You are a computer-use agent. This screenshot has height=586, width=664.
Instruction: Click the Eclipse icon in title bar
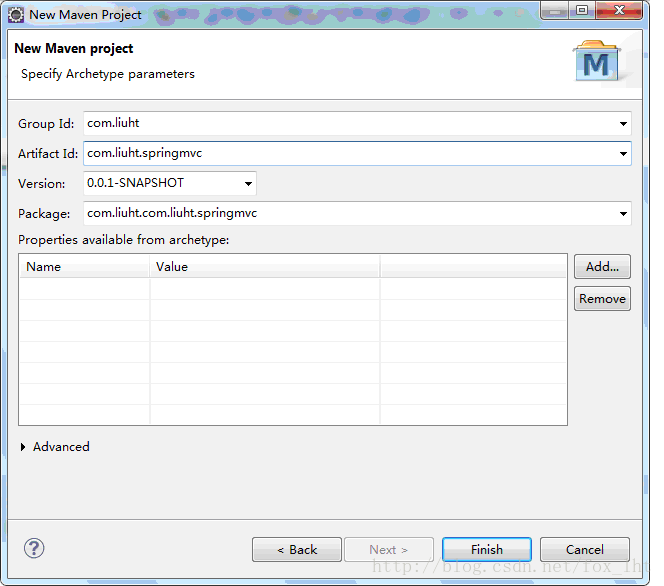click(x=16, y=15)
